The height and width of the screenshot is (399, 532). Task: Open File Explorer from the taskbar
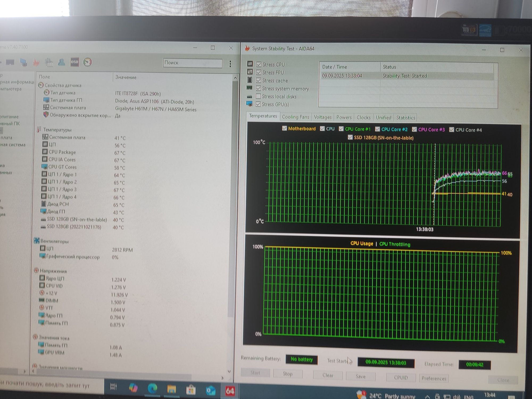(x=172, y=389)
